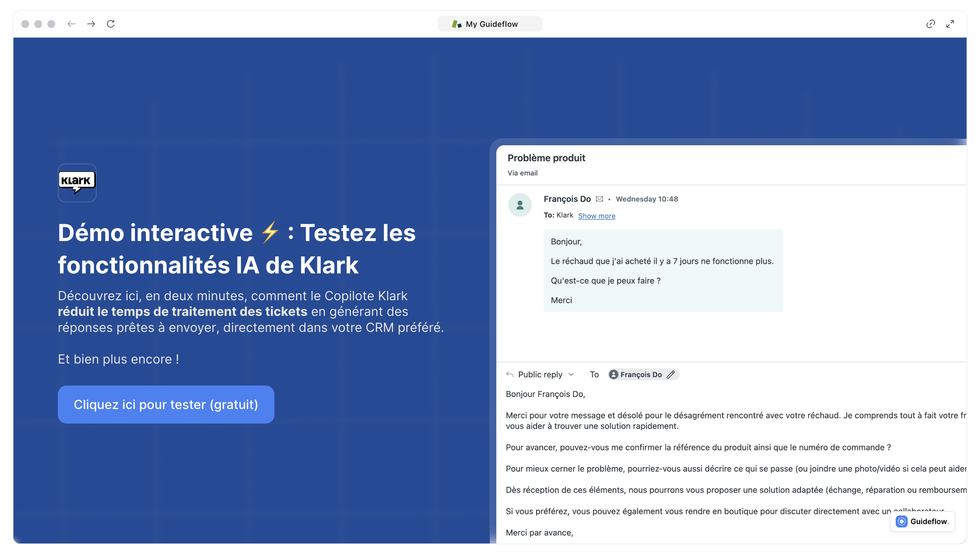Click the Klark logo badge
Screen dimensions: 980x558
tap(77, 183)
